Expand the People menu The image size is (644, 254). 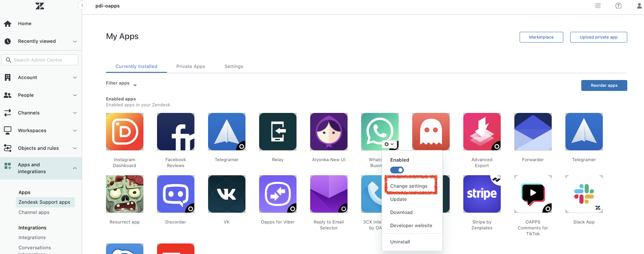[x=41, y=95]
